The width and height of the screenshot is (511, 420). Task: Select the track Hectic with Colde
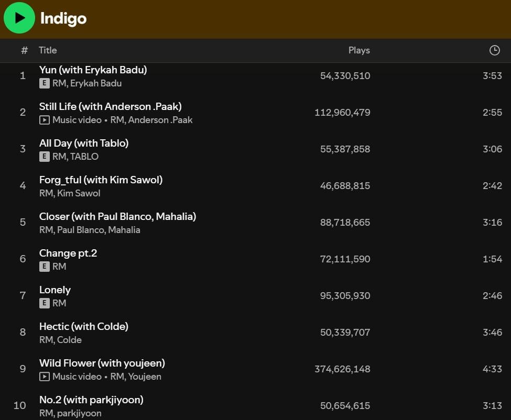pyautogui.click(x=84, y=326)
